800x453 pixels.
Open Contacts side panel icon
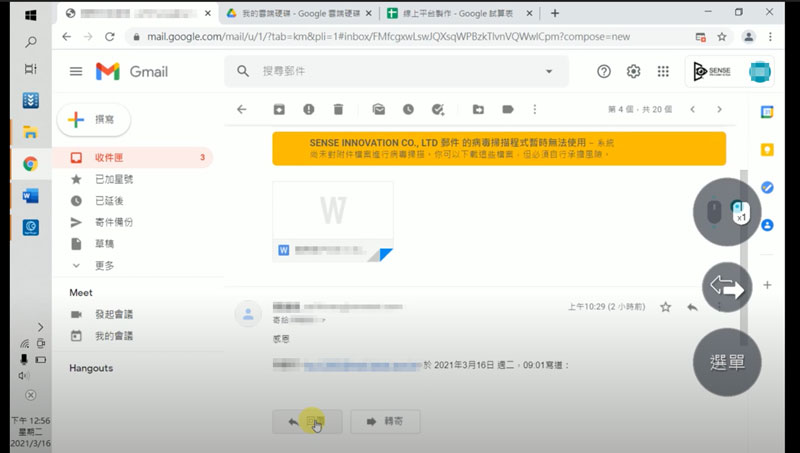767,225
